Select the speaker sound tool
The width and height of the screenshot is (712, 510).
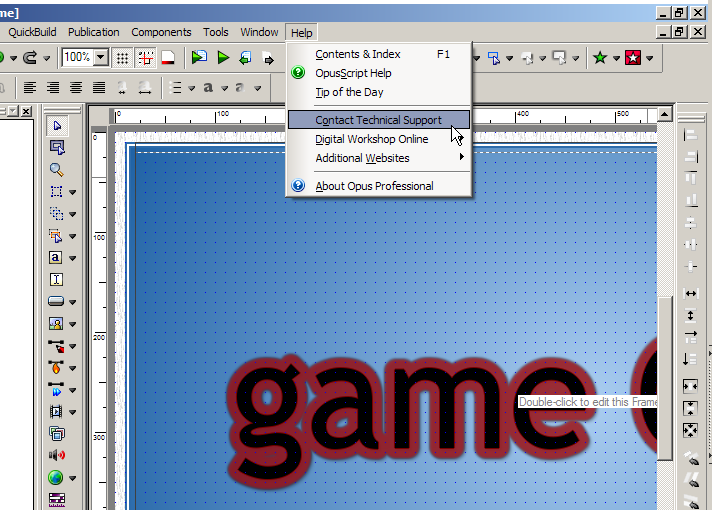tap(57, 455)
